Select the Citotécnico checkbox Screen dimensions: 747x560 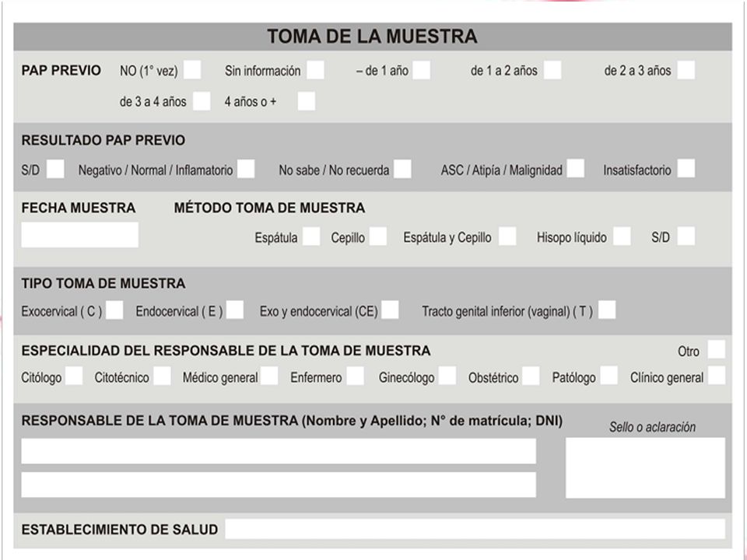point(162,376)
